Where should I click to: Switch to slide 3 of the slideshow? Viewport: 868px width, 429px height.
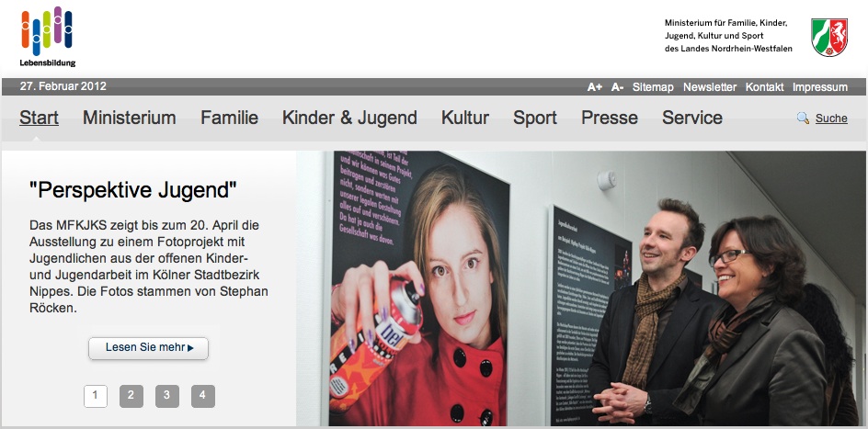(x=167, y=396)
